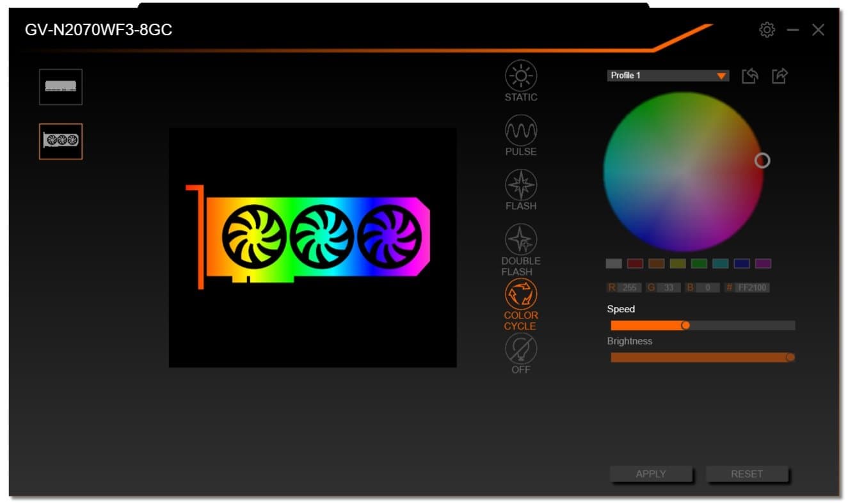Choose the PULSE lighting effect

[521, 136]
